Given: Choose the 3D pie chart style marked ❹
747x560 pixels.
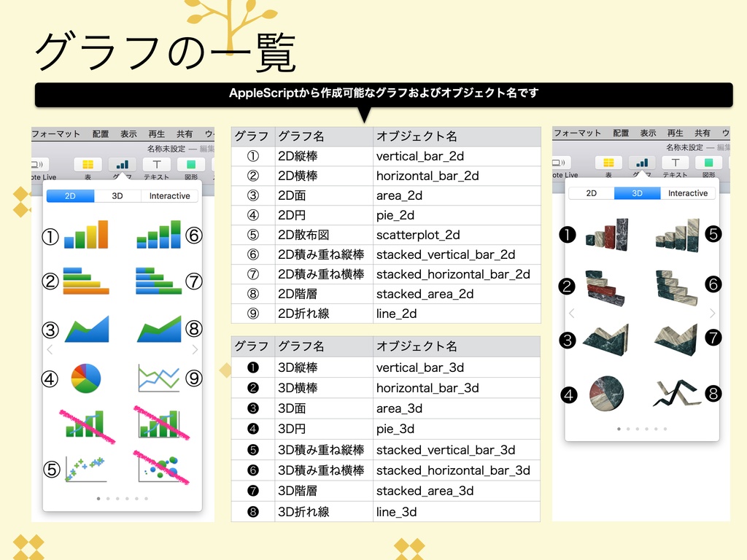Looking at the screenshot, I should pyautogui.click(x=605, y=394).
